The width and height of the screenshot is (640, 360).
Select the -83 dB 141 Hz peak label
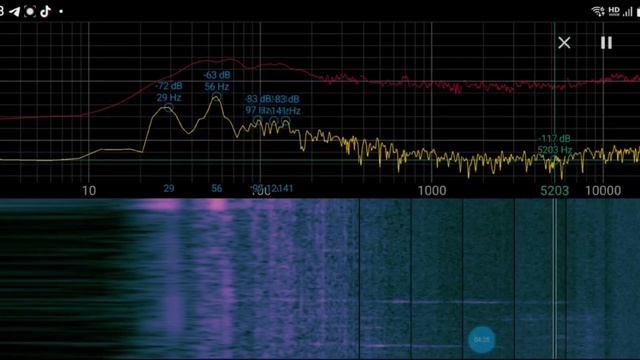point(287,104)
